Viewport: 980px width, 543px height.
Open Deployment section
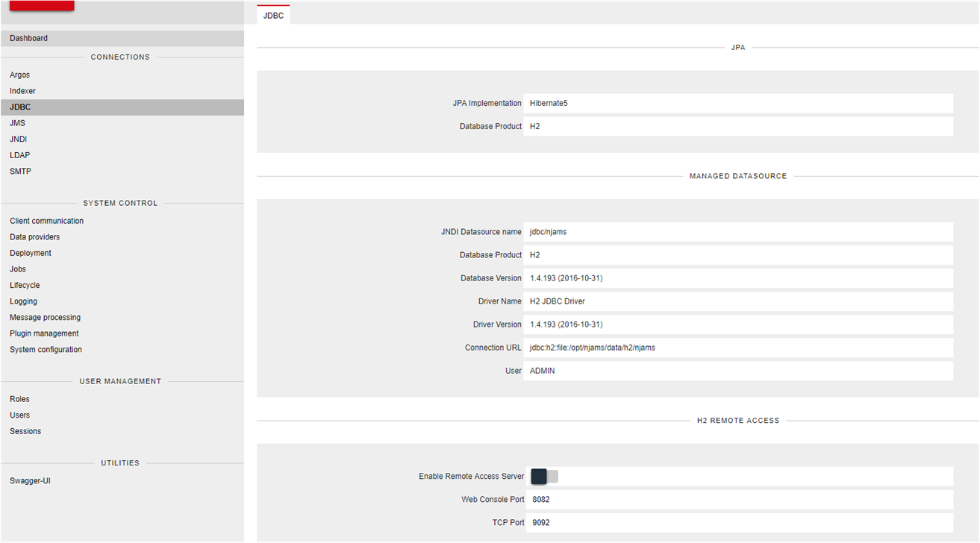(x=31, y=253)
